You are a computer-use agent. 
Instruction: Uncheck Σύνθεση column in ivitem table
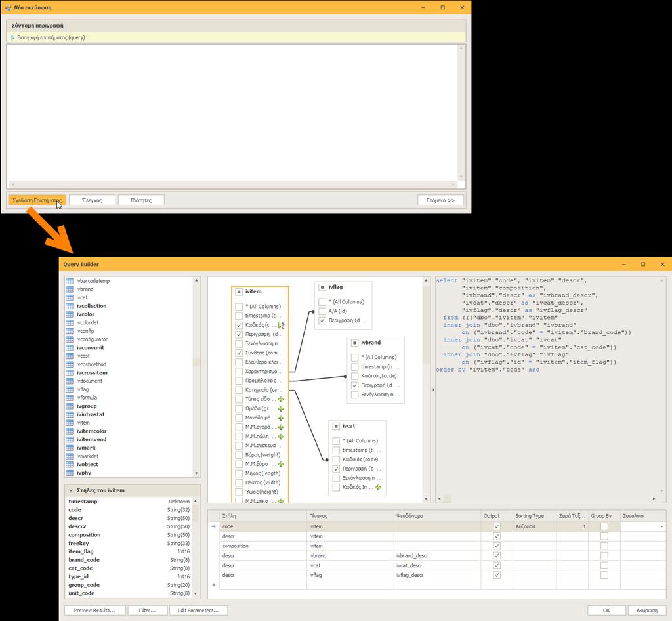pyautogui.click(x=239, y=353)
